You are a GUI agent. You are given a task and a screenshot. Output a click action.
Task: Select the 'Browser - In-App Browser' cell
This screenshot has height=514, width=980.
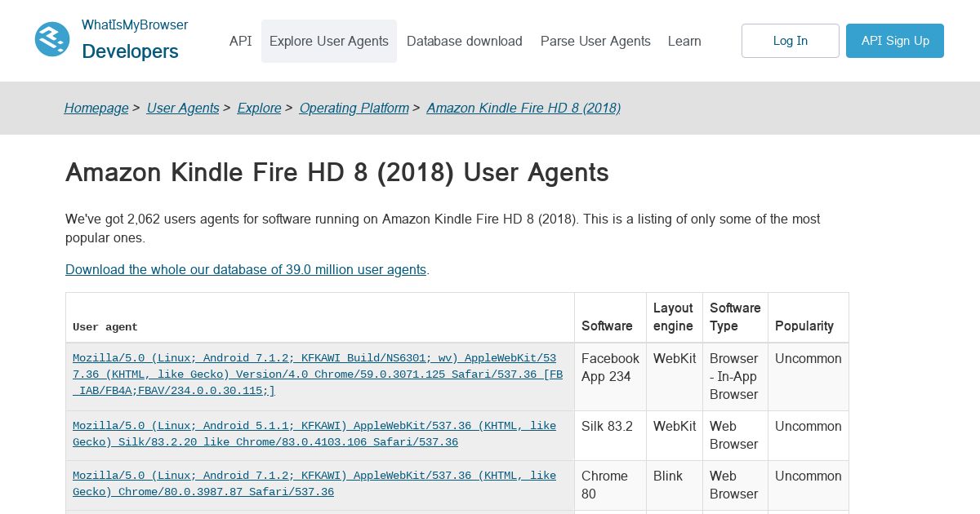click(x=735, y=376)
